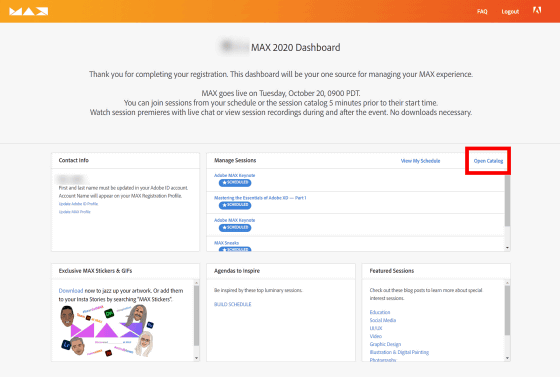Image resolution: width=560 pixels, height=377 pixels.
Task: Click Manage Sessions scrollbar down arrow
Action: pos(507,248)
